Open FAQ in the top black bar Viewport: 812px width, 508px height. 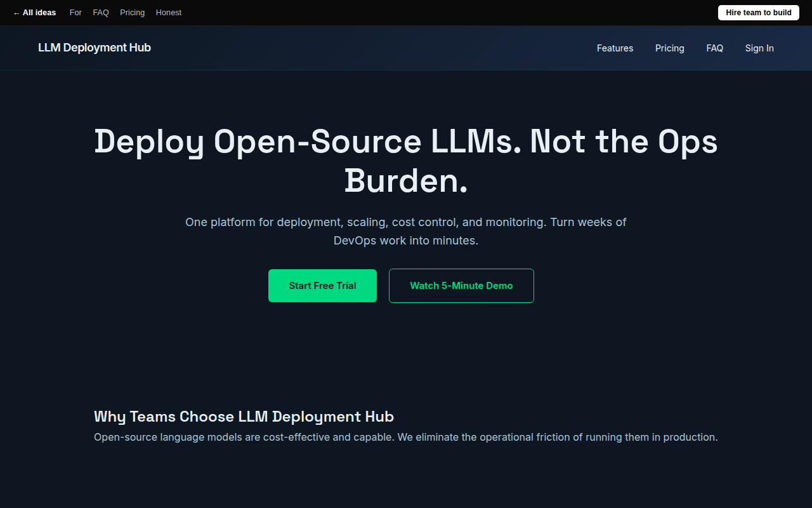point(101,13)
